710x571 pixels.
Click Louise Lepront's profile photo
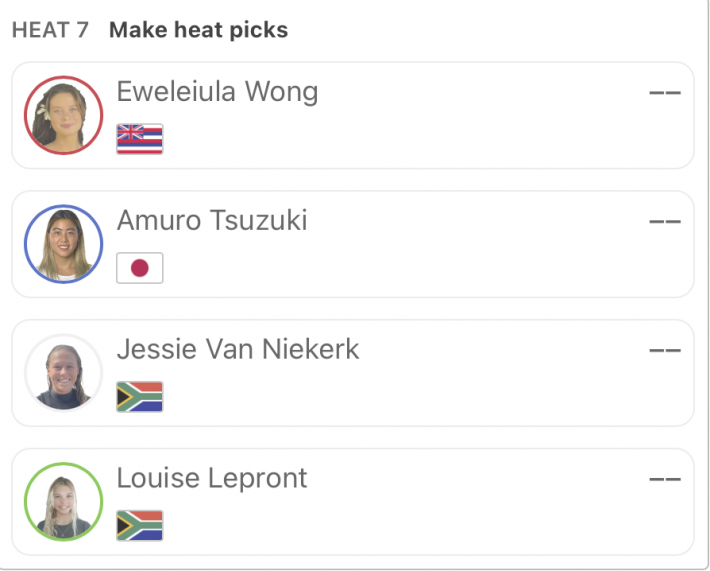63,502
